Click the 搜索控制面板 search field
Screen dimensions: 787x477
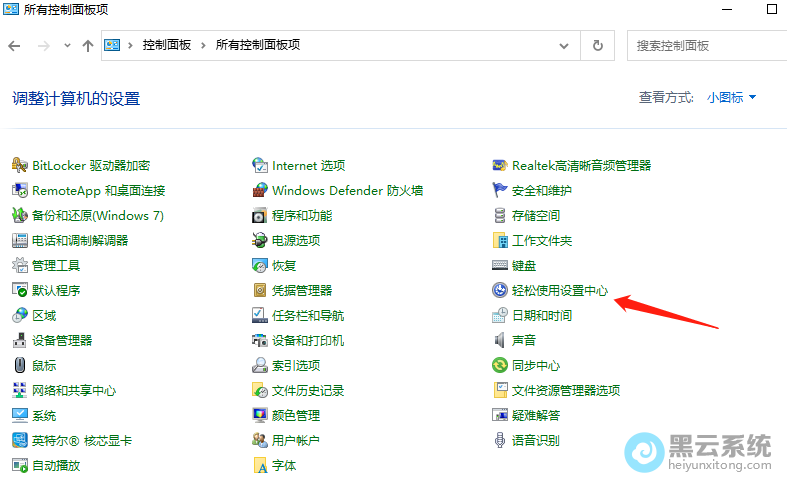click(x=707, y=46)
